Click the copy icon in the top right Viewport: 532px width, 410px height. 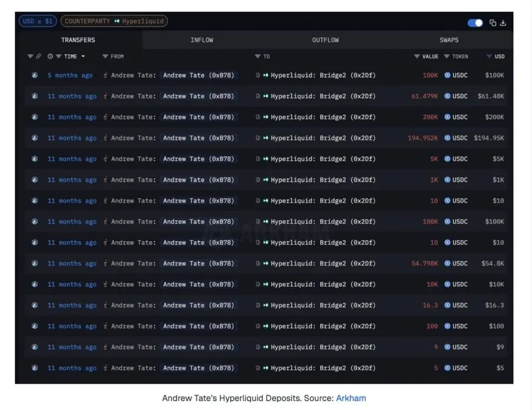click(x=493, y=22)
